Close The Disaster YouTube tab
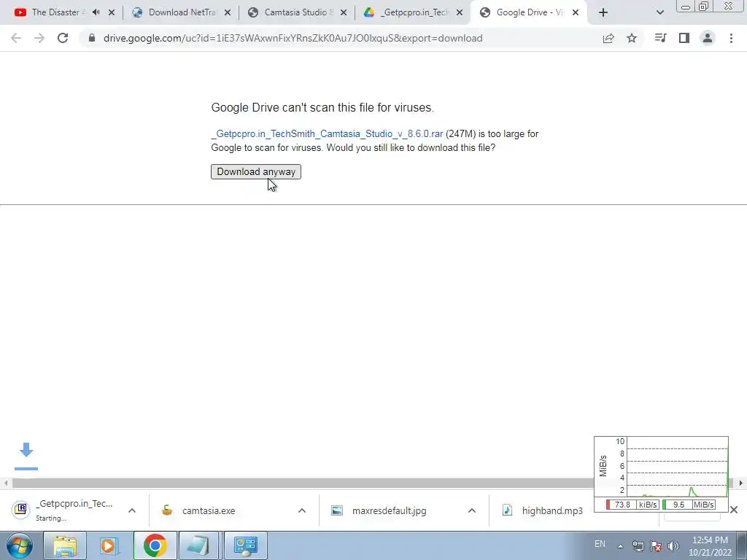 pos(112,13)
